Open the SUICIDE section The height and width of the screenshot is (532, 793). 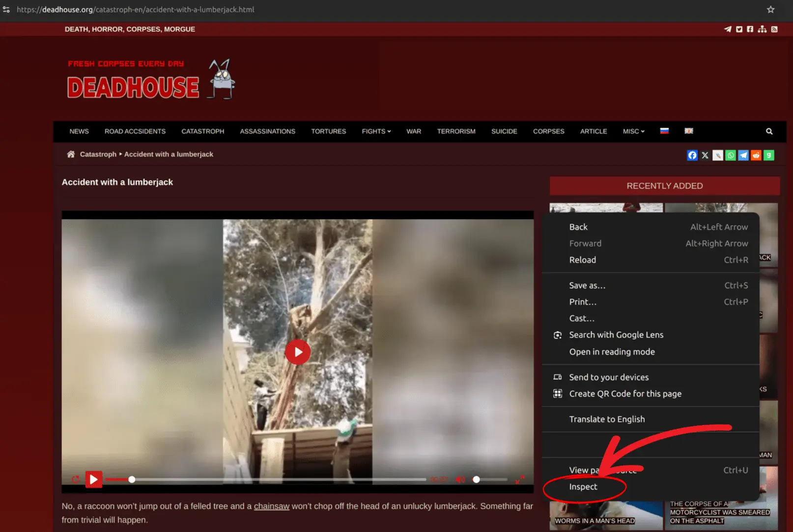pyautogui.click(x=504, y=132)
